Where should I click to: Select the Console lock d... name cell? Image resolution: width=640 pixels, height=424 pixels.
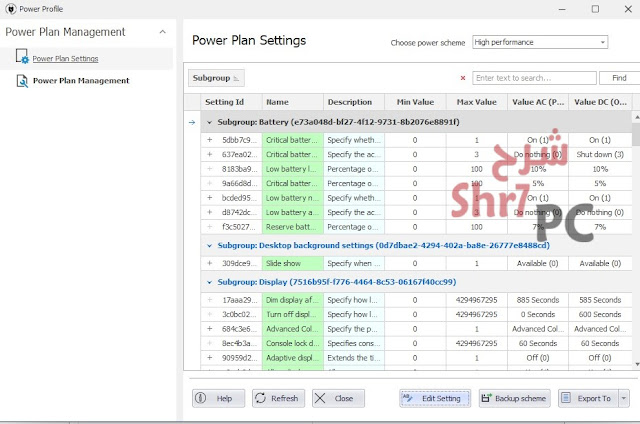click(x=293, y=343)
